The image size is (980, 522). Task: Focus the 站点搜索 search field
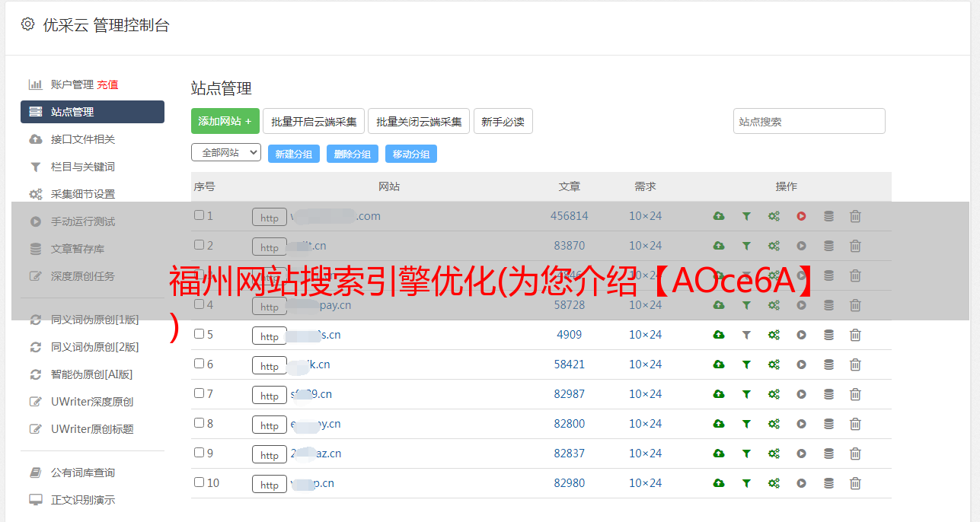[x=809, y=121]
